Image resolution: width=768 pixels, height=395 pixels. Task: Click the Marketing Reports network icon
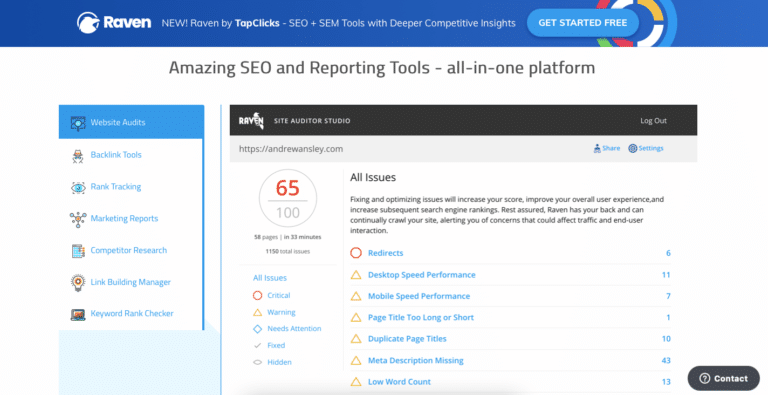coord(78,219)
